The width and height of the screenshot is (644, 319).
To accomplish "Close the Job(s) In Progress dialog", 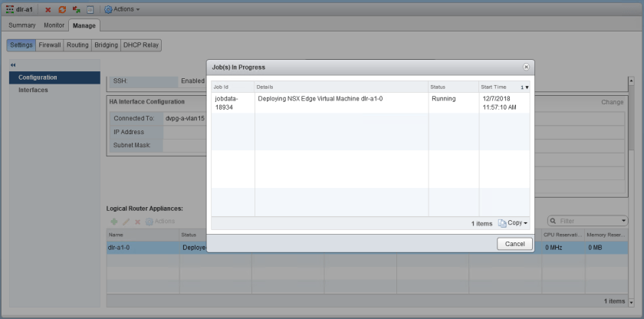I will point(525,67).
